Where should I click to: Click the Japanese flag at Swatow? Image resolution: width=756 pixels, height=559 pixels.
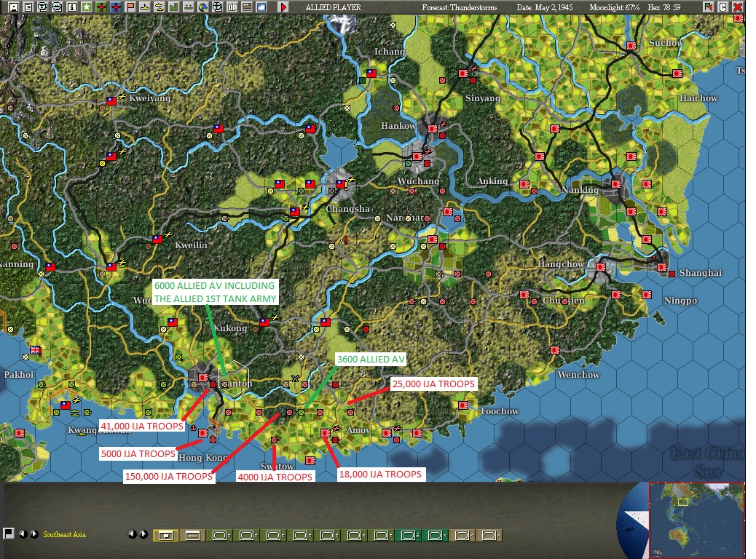pyautogui.click(x=310, y=461)
